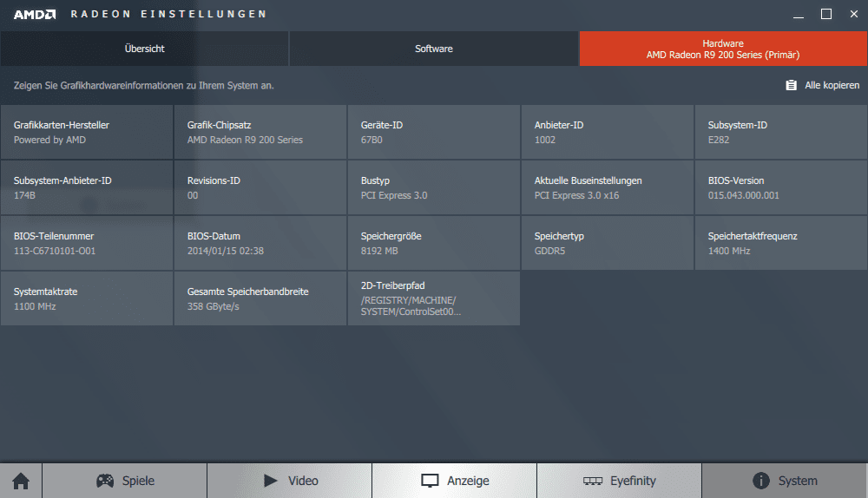This screenshot has width=868, height=498.
Task: Select the Hardware AMD Radeon R9 200 tab
Action: tap(723, 49)
